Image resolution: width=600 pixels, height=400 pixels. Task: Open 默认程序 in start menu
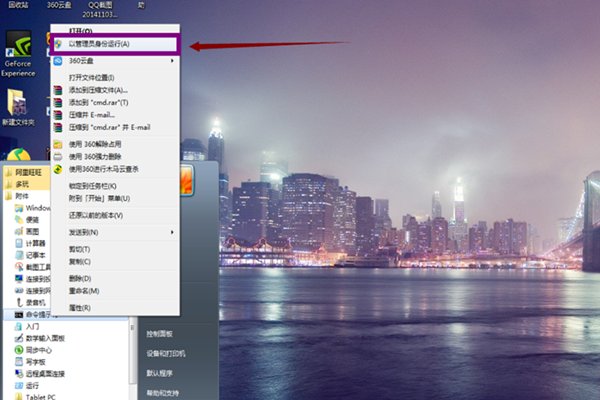(x=159, y=373)
